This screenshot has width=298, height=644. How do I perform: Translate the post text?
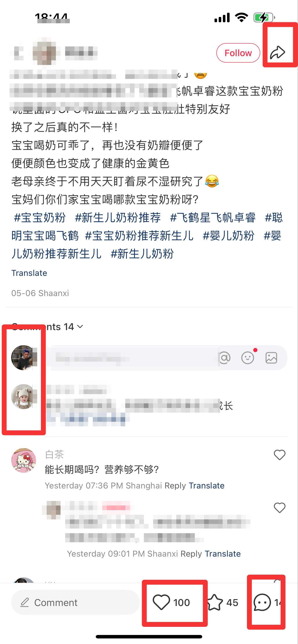[x=29, y=273]
